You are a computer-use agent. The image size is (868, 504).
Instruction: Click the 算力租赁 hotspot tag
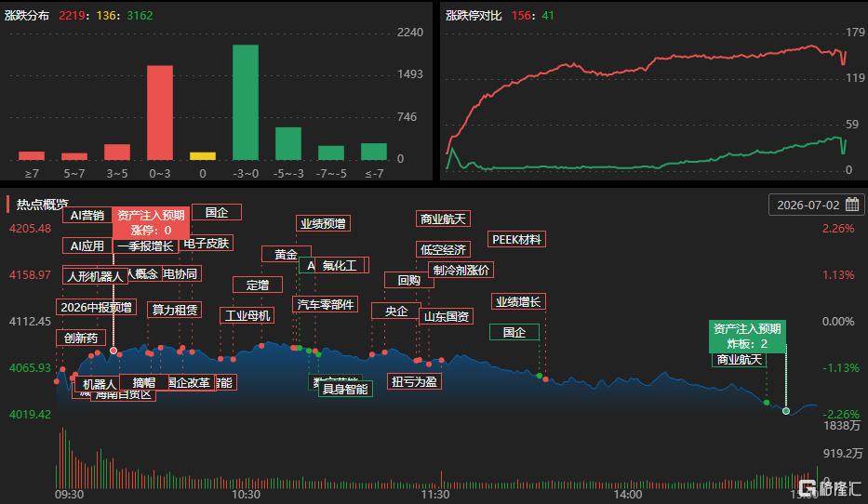pyautogui.click(x=174, y=310)
